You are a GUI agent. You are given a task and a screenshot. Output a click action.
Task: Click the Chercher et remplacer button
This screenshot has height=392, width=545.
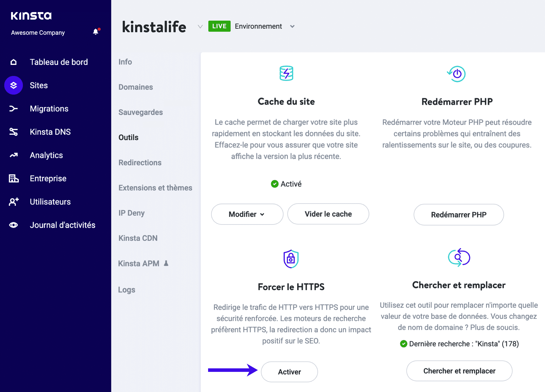(459, 371)
